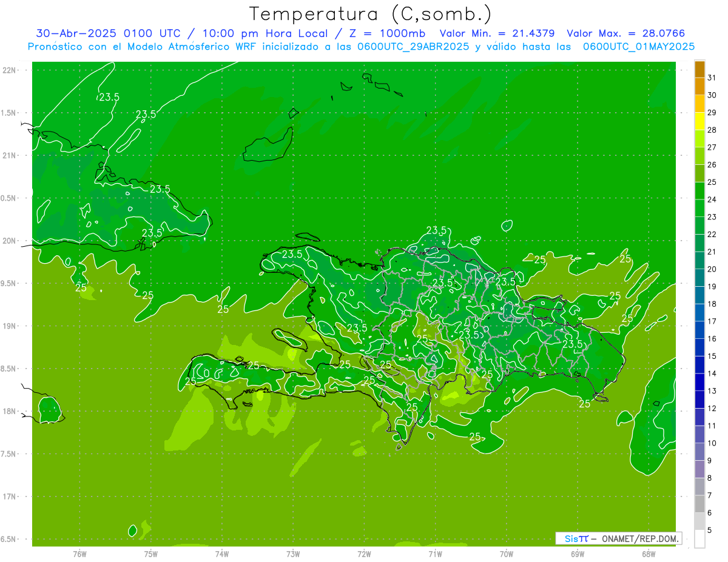Click the light green legend swatch between 26 and 27
This screenshot has width=728, height=562.
pos(699,156)
